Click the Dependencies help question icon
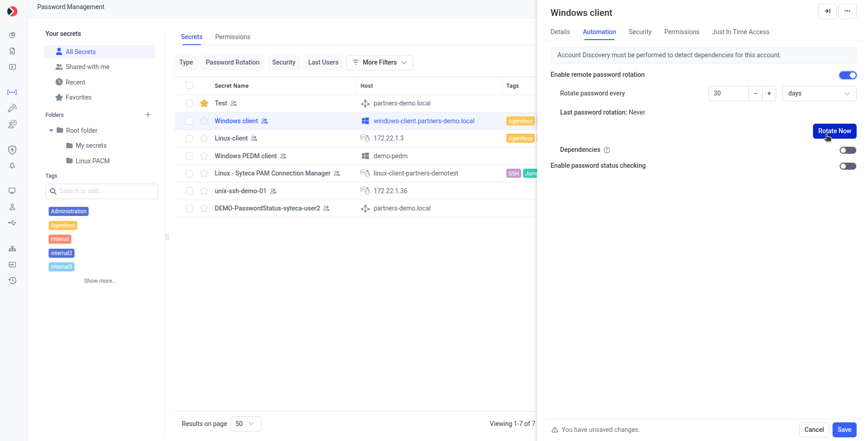 pyautogui.click(x=607, y=150)
